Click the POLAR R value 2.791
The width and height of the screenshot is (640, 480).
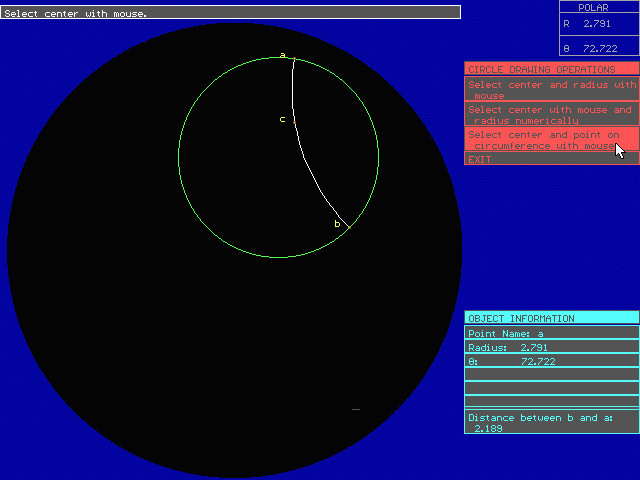[597, 24]
